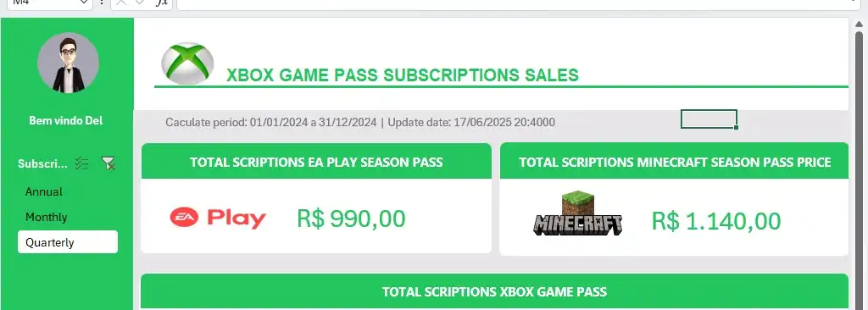Screen dimensions: 868x310
Task: Click the user avatar picture
Action: pyautogui.click(x=68, y=63)
